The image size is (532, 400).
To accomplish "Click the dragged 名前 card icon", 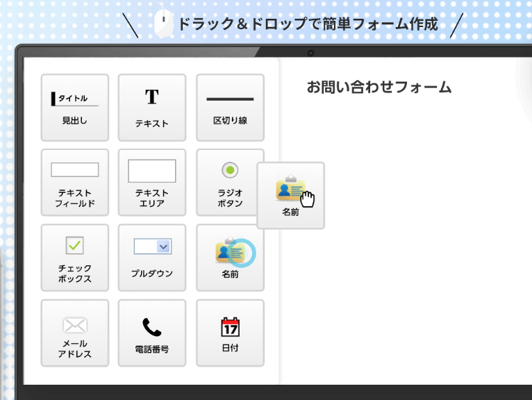I will pyautogui.click(x=290, y=188).
